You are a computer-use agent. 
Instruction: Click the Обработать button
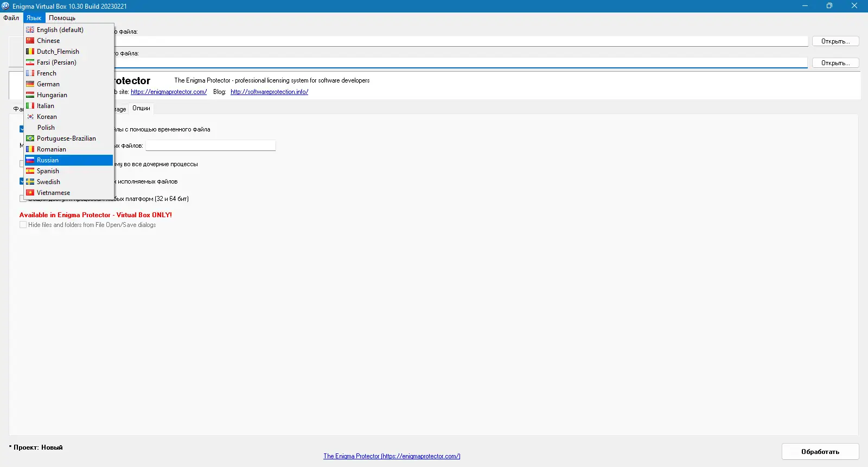pos(820,452)
